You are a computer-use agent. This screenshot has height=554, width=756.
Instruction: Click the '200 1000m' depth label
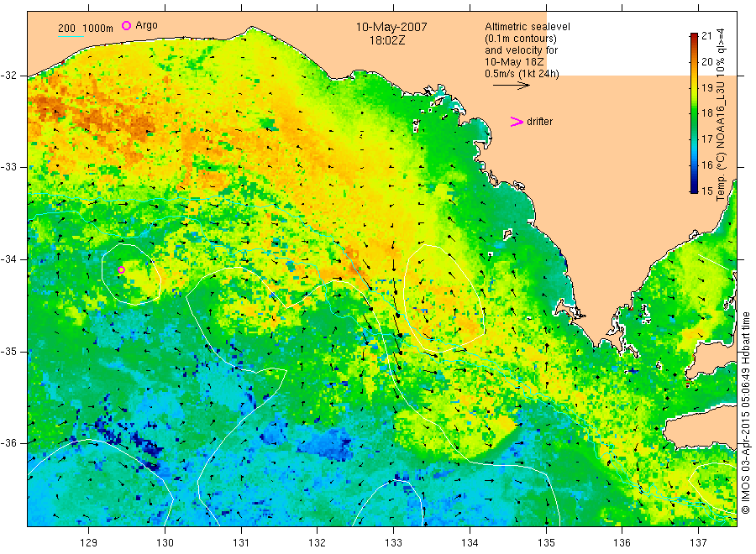point(86,29)
